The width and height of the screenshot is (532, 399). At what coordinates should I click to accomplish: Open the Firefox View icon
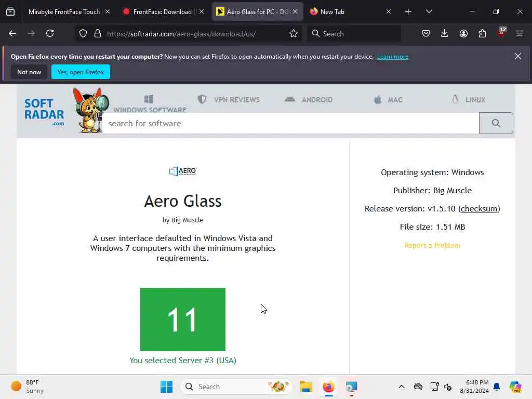click(10, 11)
